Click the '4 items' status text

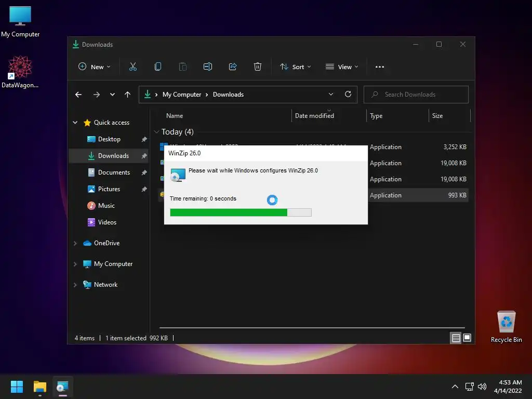[x=85, y=338]
